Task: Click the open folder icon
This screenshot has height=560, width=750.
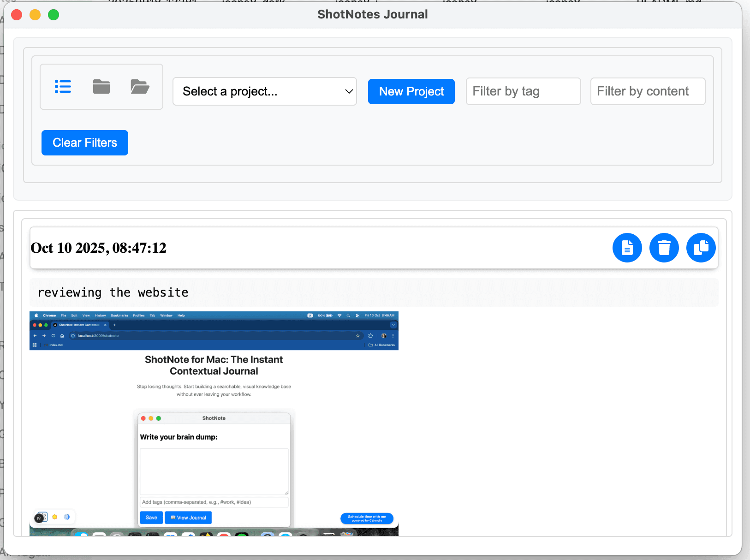Action: click(x=140, y=87)
